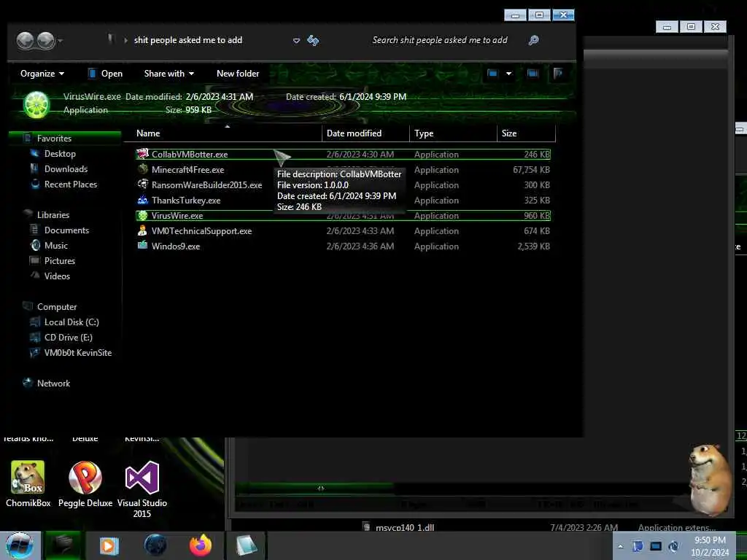The image size is (747, 560).
Task: Click the help icon in toolbar
Action: (x=558, y=74)
